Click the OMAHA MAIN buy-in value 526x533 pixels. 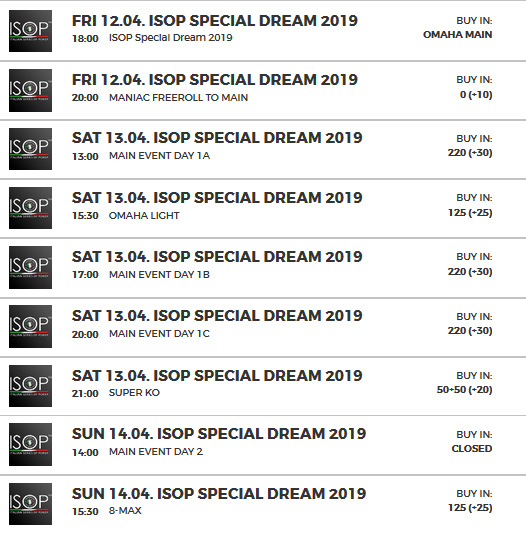pos(457,35)
